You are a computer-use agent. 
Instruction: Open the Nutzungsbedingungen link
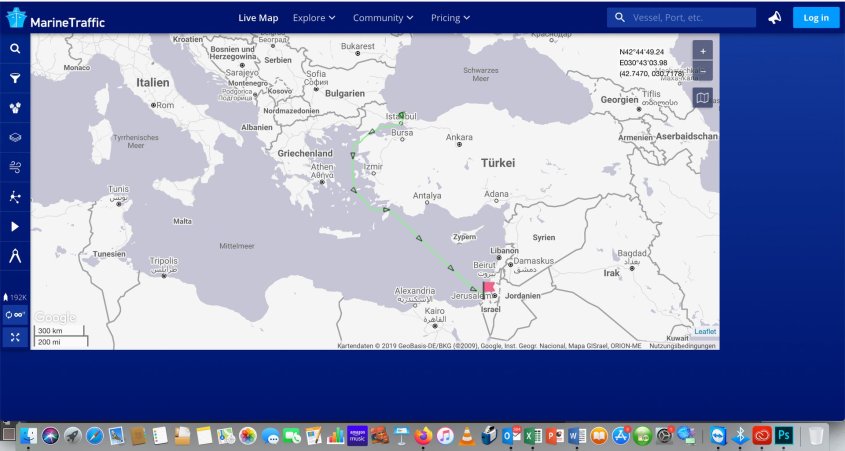click(x=682, y=346)
